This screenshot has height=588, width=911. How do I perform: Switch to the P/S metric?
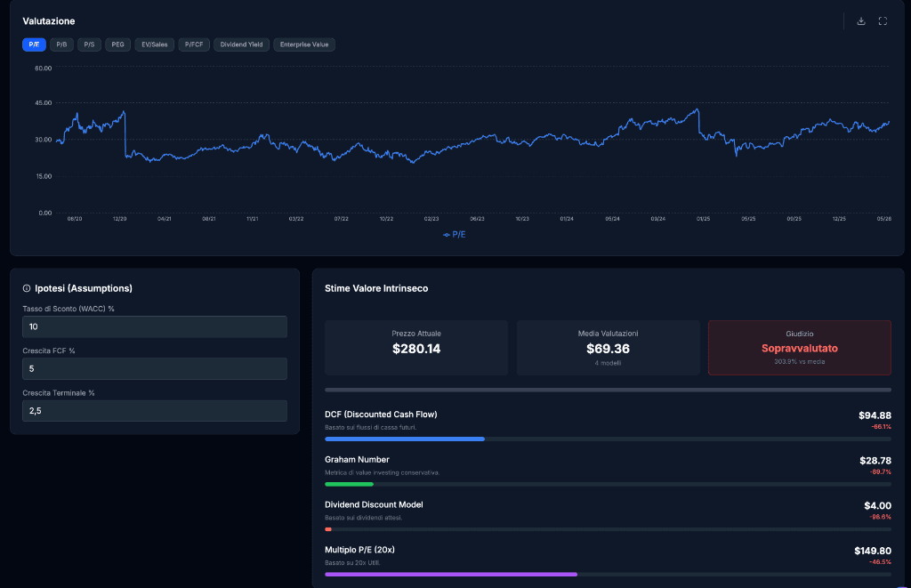(89, 44)
